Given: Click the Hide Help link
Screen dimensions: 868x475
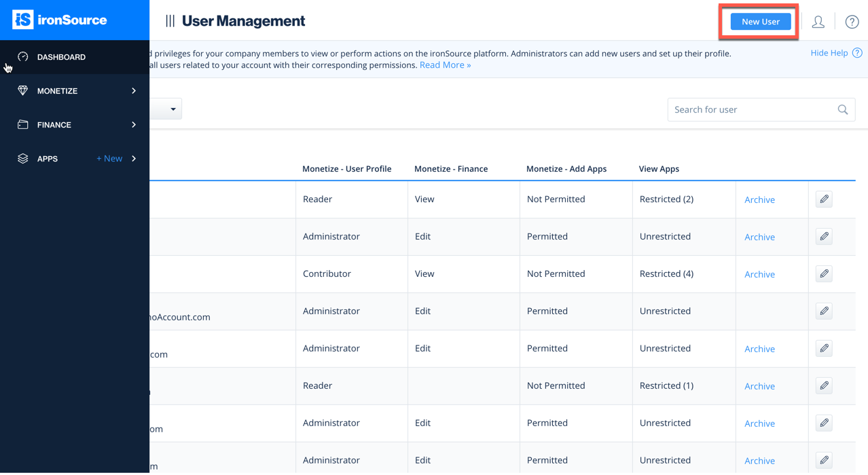Looking at the screenshot, I should [829, 52].
